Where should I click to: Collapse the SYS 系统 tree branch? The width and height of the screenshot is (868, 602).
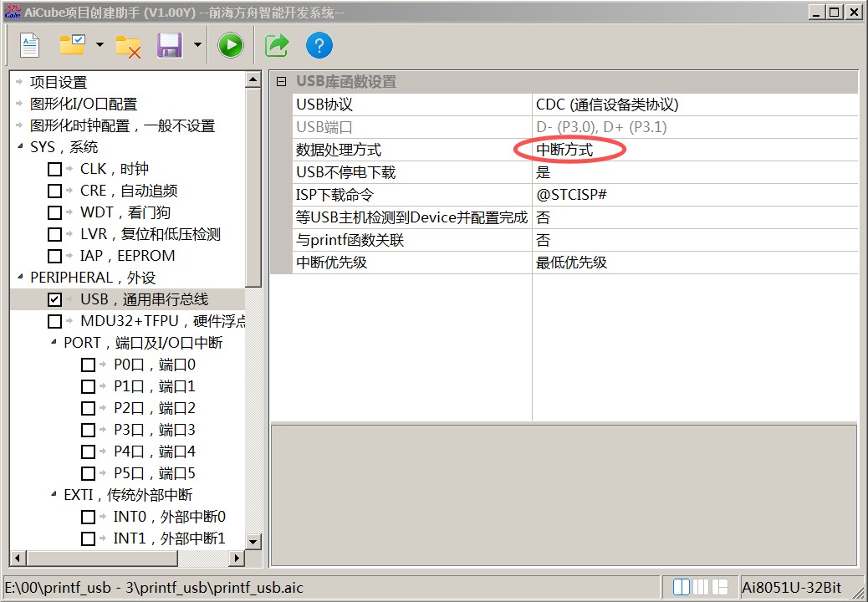click(x=20, y=146)
